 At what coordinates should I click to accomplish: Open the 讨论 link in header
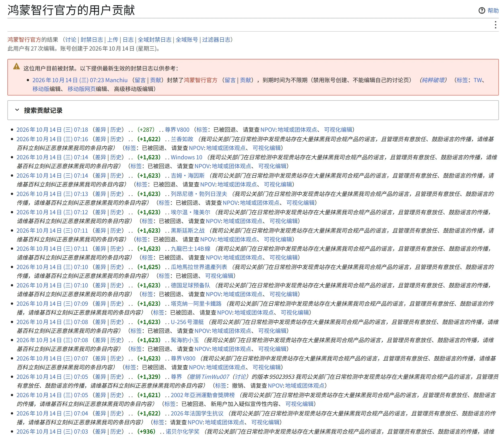71,40
